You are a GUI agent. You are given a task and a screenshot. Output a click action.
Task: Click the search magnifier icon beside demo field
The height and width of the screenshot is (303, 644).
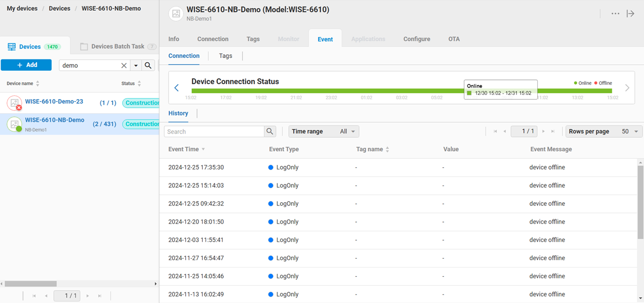(149, 65)
